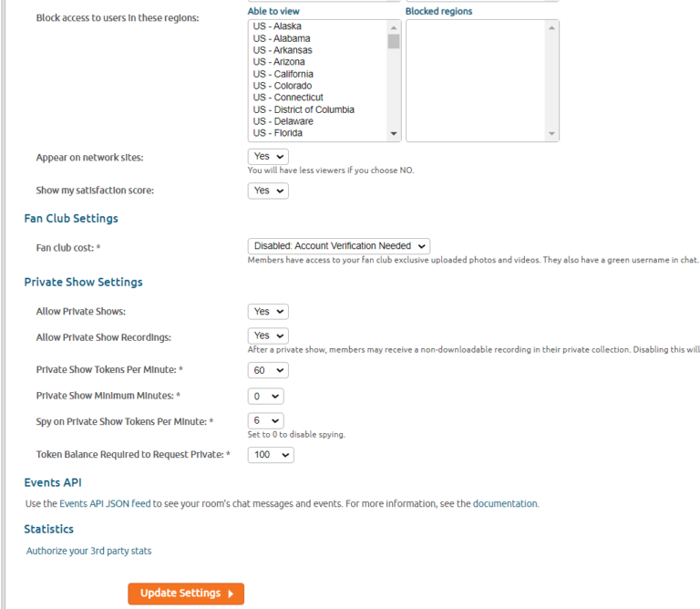Choose US - Florida from the region list
Screen dimensions: 700x609
278,133
